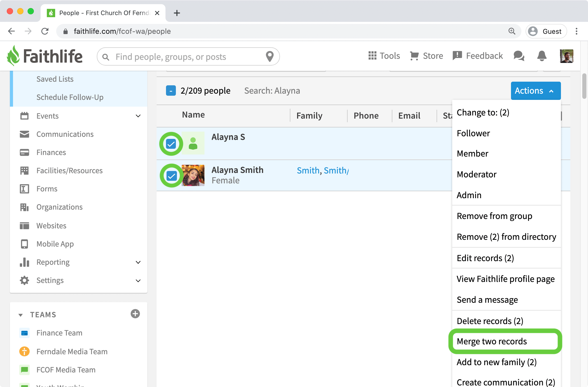The image size is (588, 387).
Task: Open Communications in the sidebar
Action: pyautogui.click(x=65, y=134)
